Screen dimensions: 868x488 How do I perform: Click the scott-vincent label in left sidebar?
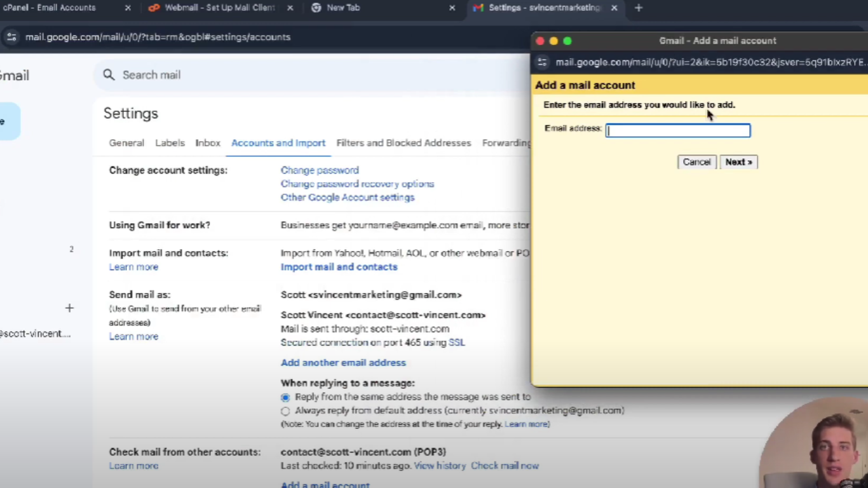(x=35, y=334)
